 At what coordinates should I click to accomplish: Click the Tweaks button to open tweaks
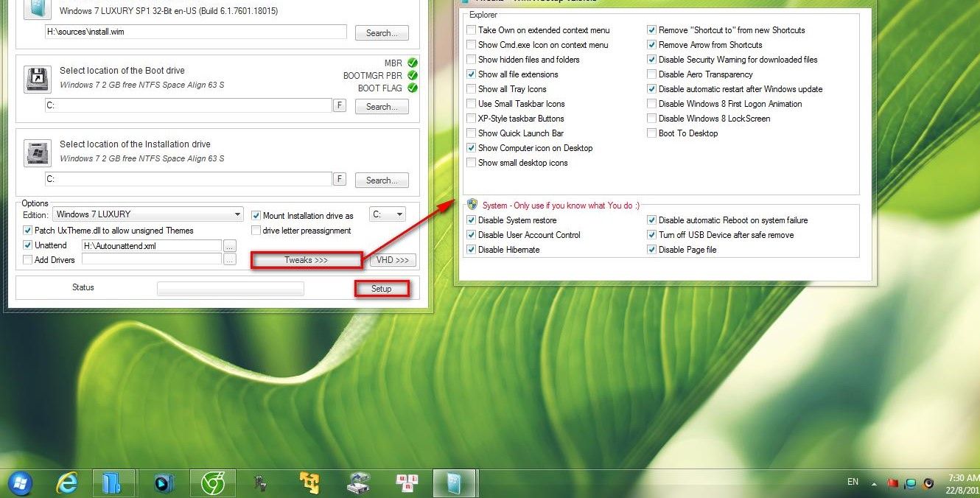[307, 259]
